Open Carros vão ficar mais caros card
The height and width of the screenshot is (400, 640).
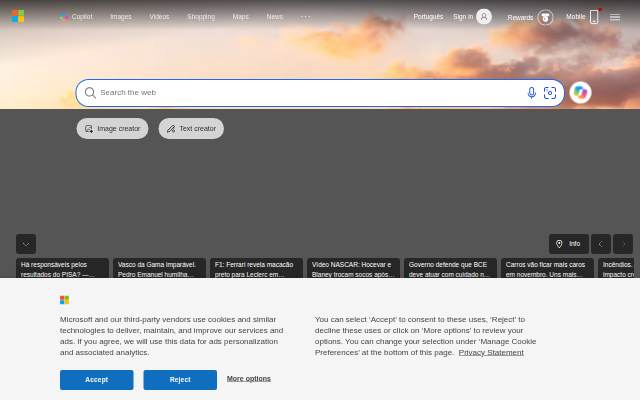pos(547,268)
